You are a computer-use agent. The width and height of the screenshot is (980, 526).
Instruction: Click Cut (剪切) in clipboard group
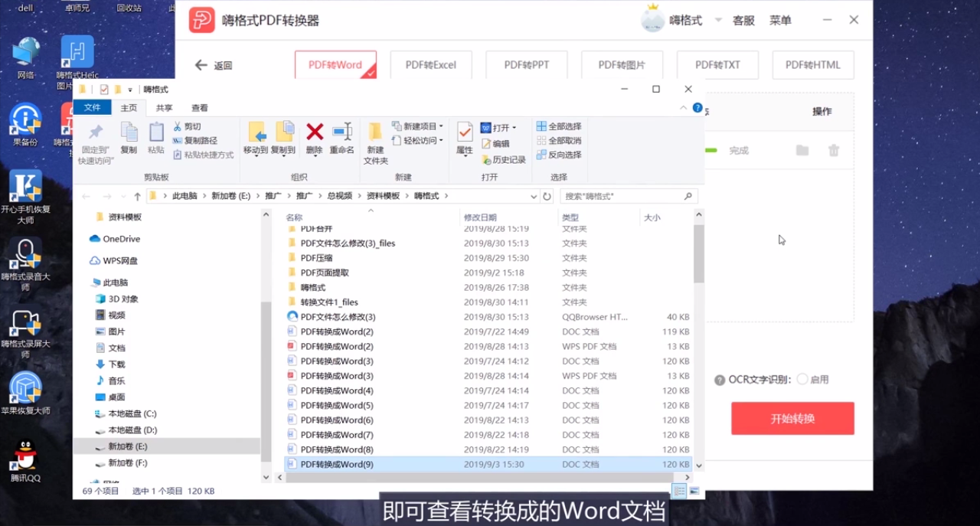coord(187,126)
